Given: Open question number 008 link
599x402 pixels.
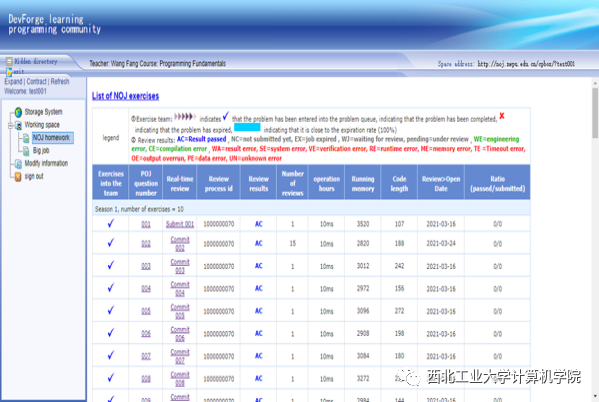Looking at the screenshot, I should [x=146, y=379].
